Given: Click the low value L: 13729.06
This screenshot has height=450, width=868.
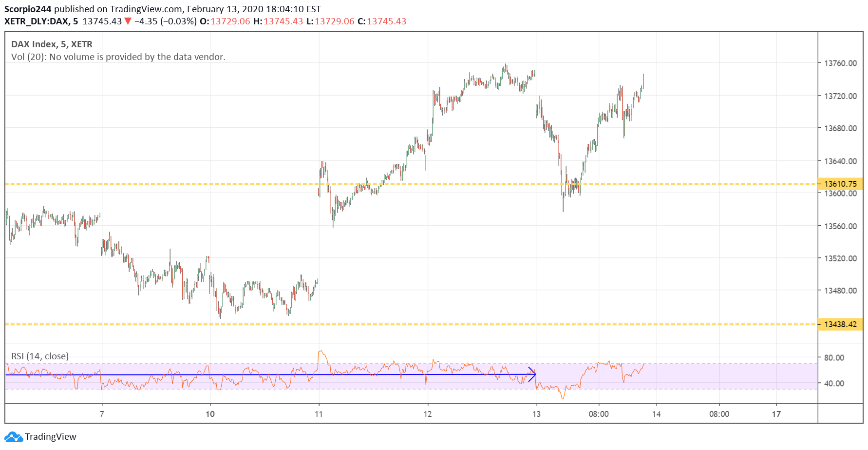Looking at the screenshot, I should [330, 21].
